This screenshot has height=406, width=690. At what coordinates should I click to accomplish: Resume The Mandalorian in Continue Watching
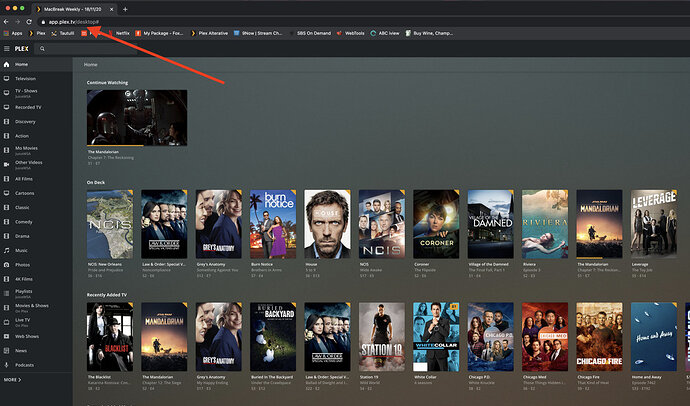coord(137,117)
